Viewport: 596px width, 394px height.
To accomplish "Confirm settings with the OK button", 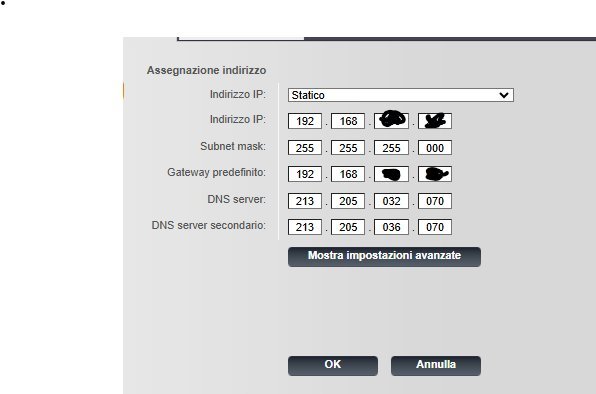I will 333,366.
